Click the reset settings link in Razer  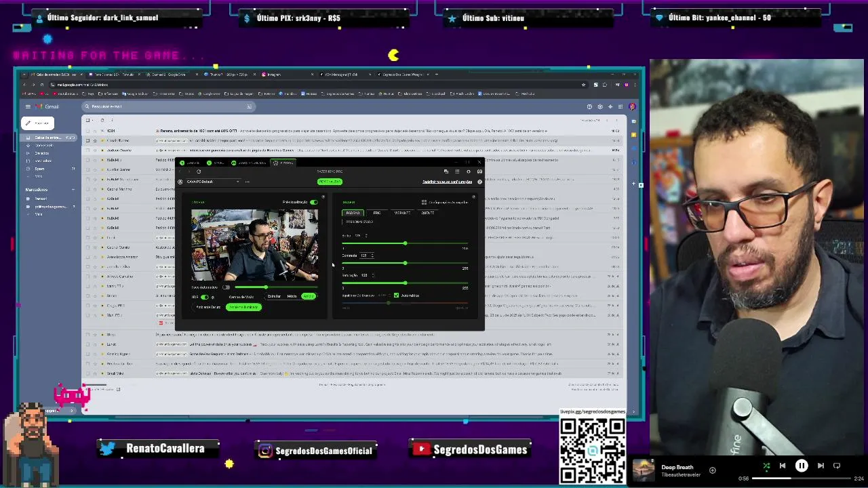point(448,182)
